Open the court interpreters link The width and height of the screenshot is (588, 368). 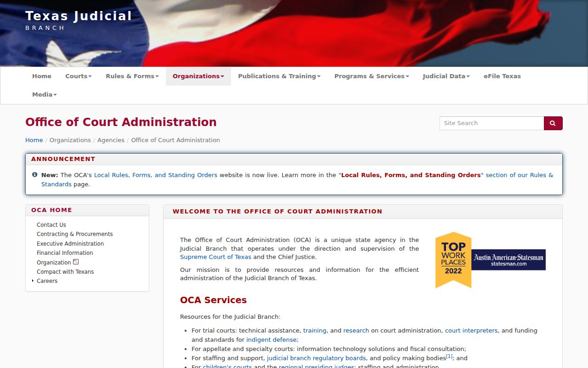point(471,331)
